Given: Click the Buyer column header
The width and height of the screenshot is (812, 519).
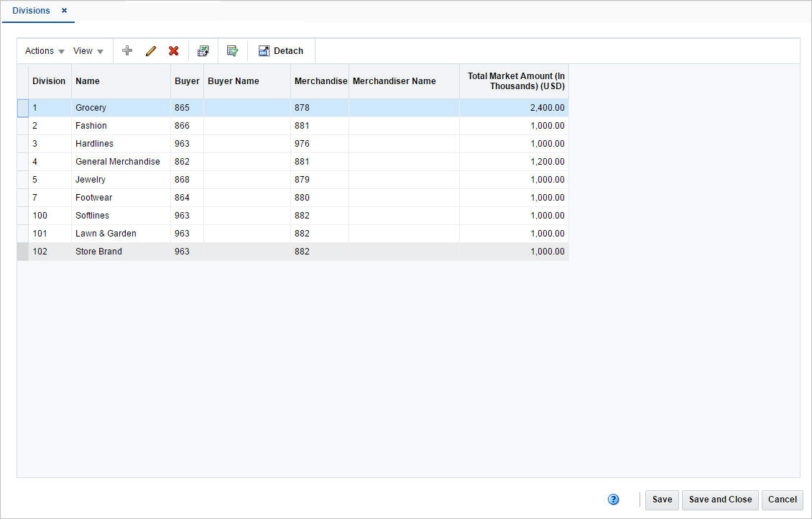Looking at the screenshot, I should tap(187, 81).
